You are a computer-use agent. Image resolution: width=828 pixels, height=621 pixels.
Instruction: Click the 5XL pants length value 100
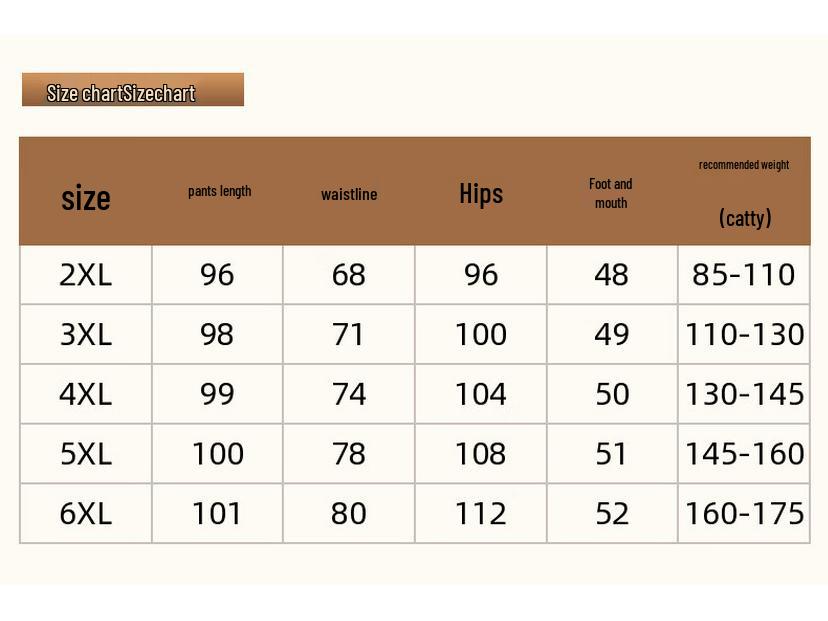[x=217, y=454]
